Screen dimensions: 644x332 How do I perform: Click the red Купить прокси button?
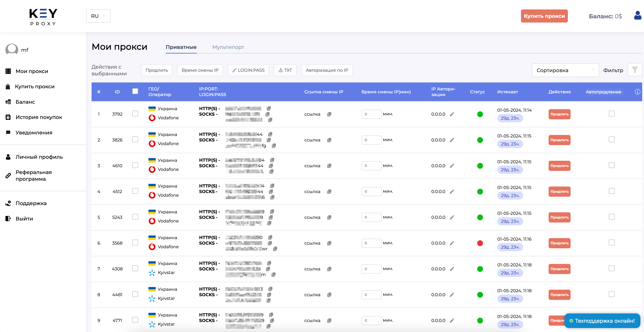point(544,16)
